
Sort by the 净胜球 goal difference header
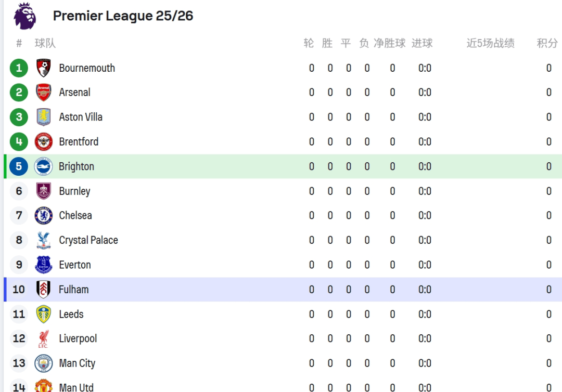[x=389, y=43]
